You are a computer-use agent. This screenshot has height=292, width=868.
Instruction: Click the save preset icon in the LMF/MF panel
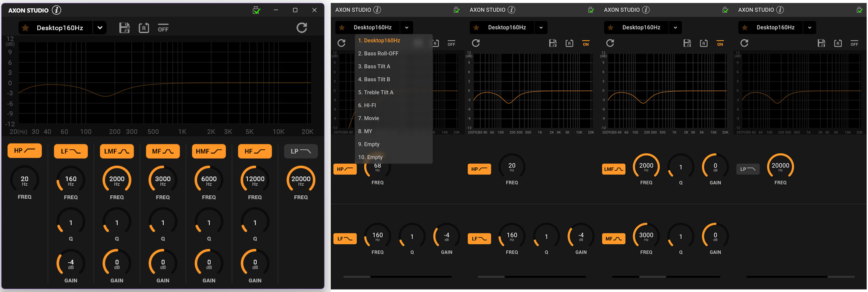(x=687, y=43)
